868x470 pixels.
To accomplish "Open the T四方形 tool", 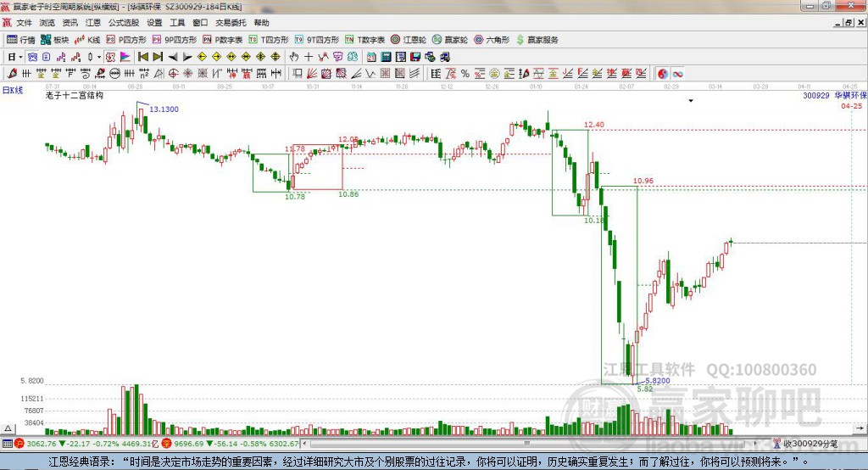I will (x=269, y=40).
